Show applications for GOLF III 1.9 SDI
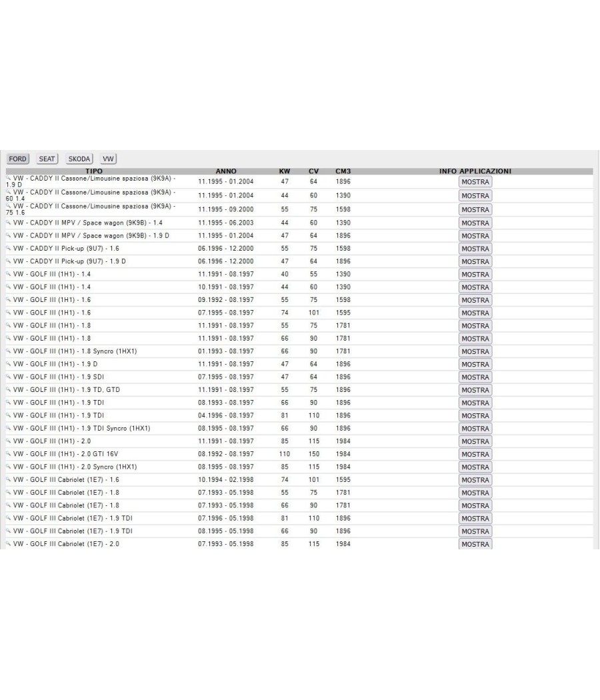This screenshot has width=600, height=700. [475, 377]
